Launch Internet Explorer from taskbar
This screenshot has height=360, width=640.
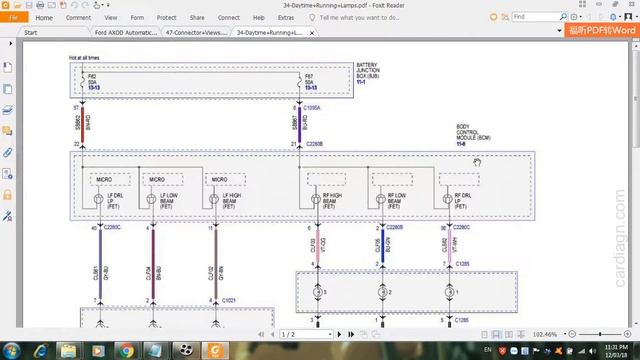tap(41, 351)
